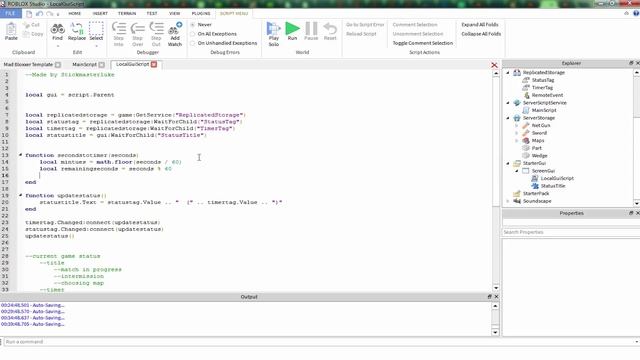Viewport: 640px width, 360px height.
Task: Click new file icon in quick access bar
Action: (x=29, y=13)
